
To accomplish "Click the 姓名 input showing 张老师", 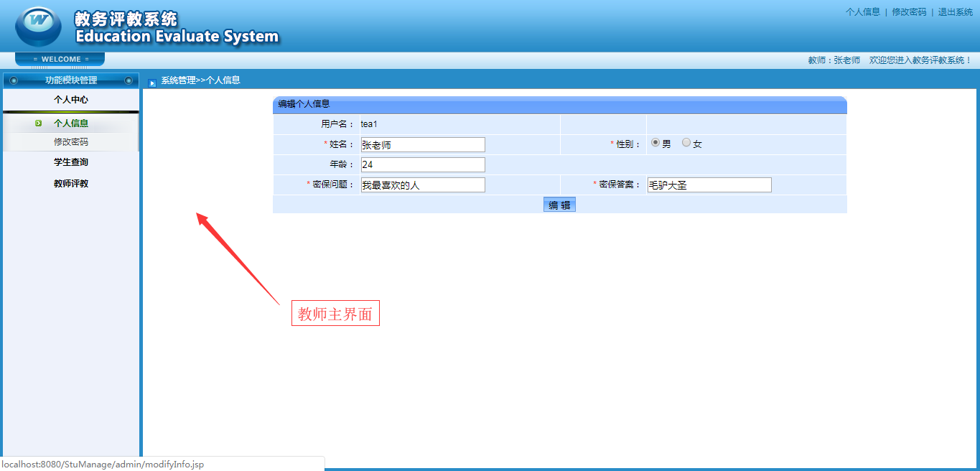I will (424, 144).
